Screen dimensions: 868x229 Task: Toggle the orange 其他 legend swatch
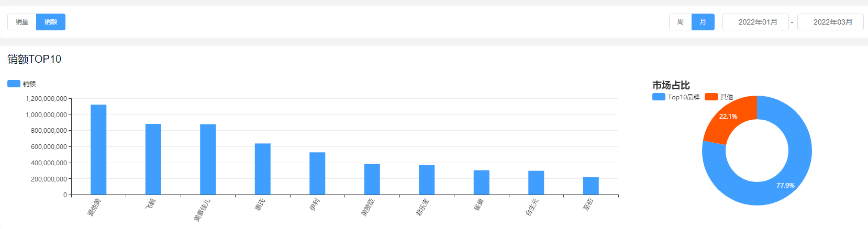pos(711,97)
